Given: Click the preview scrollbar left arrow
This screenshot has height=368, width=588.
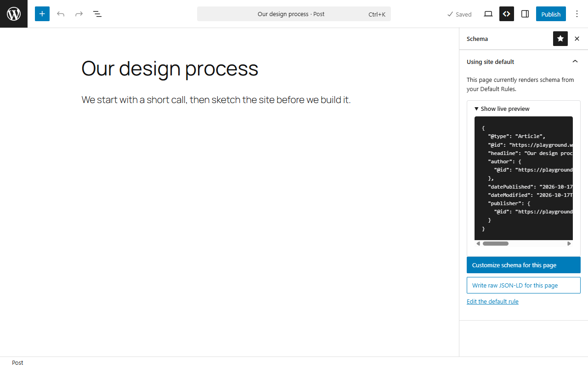Looking at the screenshot, I should (x=478, y=243).
